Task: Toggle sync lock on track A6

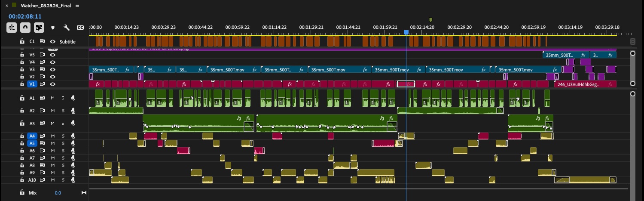Action: tap(43, 151)
